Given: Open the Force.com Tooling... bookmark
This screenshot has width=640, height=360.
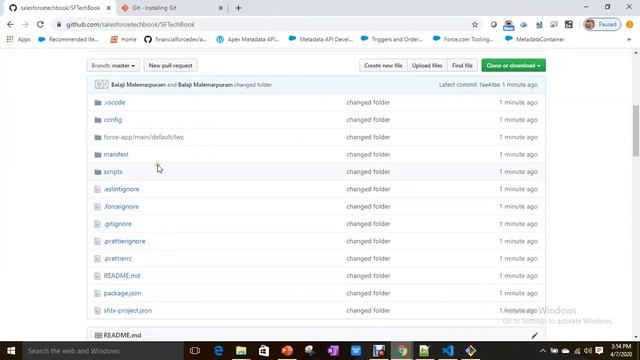Looking at the screenshot, I should [x=464, y=39].
